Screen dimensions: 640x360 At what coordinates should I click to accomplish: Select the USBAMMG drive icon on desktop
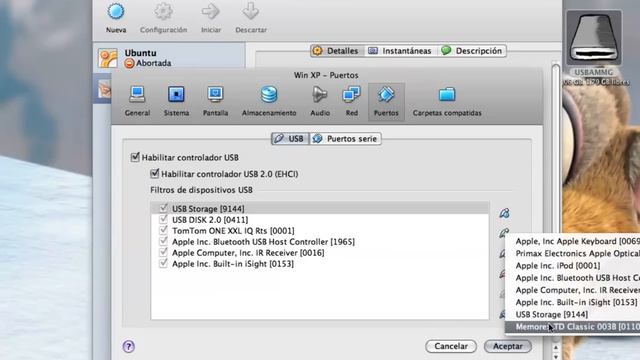coord(594,38)
